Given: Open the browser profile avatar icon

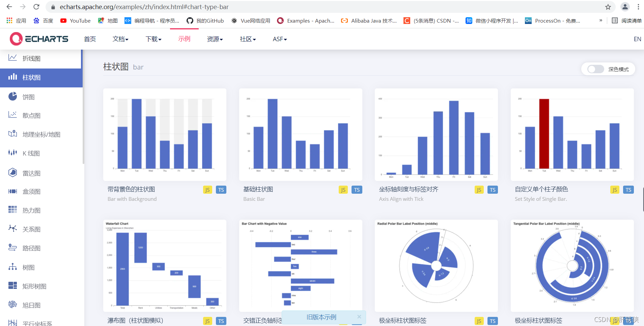Looking at the screenshot, I should point(625,7).
